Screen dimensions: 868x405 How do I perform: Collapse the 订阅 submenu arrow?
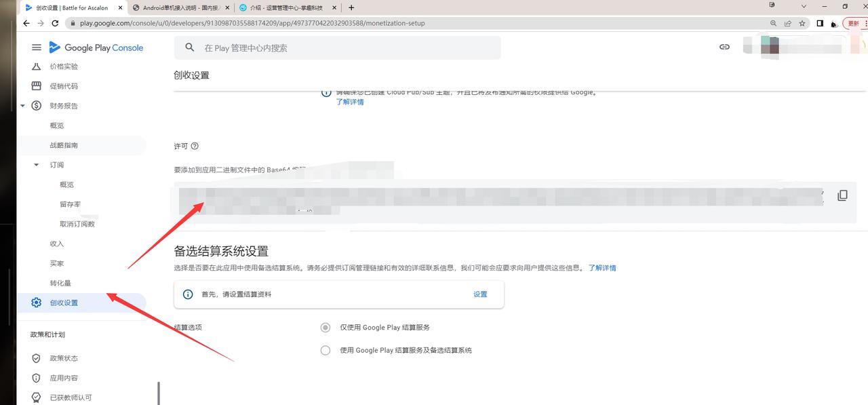37,165
